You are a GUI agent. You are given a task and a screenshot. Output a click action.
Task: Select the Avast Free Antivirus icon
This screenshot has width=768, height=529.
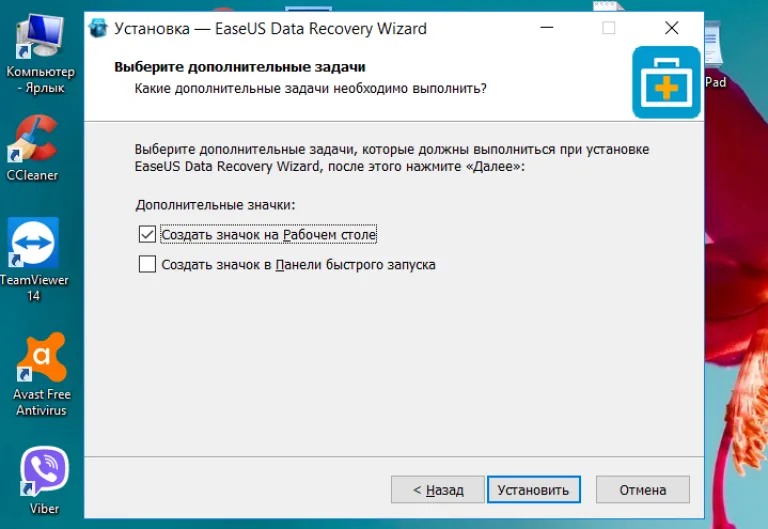click(x=42, y=374)
